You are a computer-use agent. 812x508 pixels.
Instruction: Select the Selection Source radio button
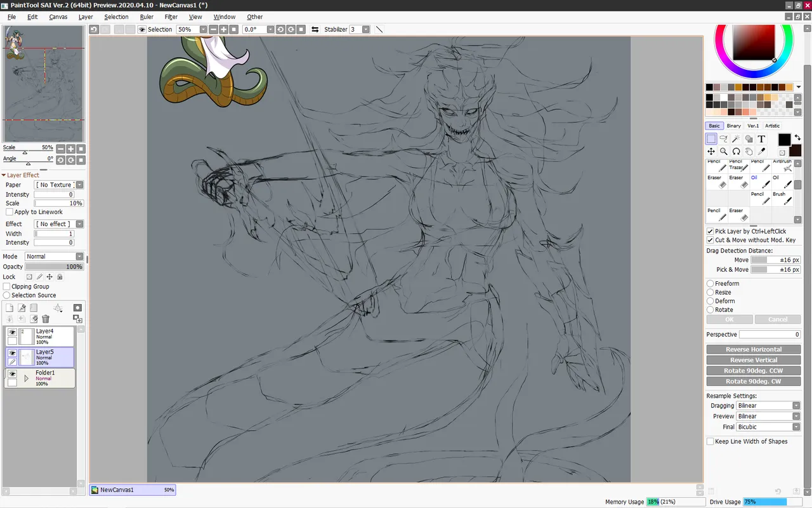7,295
